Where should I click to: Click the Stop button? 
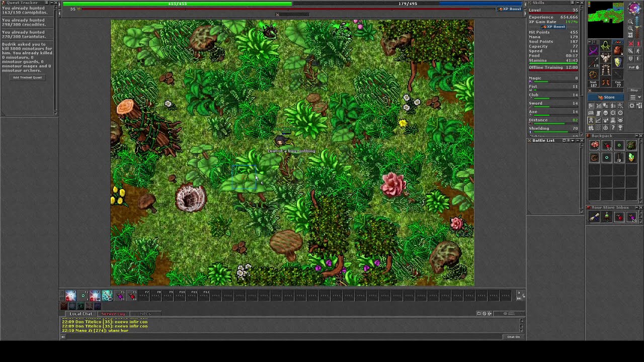634,90
